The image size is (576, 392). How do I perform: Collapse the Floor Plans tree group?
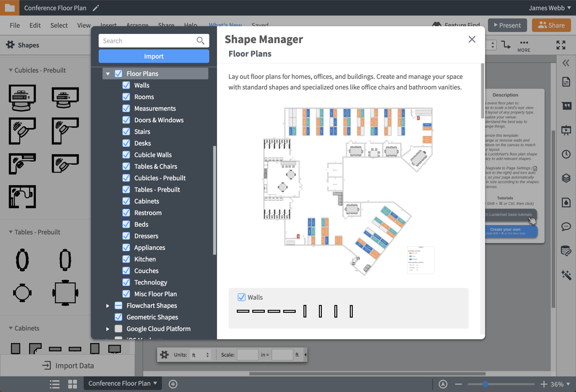(108, 74)
